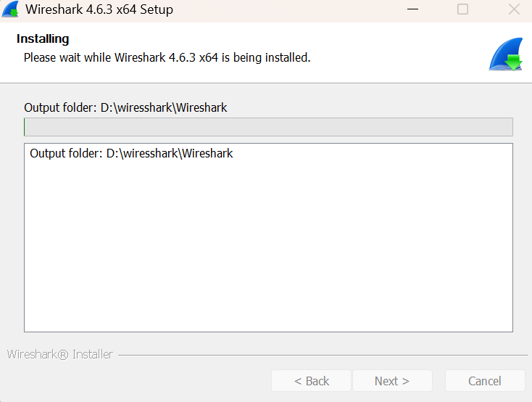Click the large Wireshark installer logo
Image resolution: width=532 pixels, height=402 pixels.
[x=505, y=54]
